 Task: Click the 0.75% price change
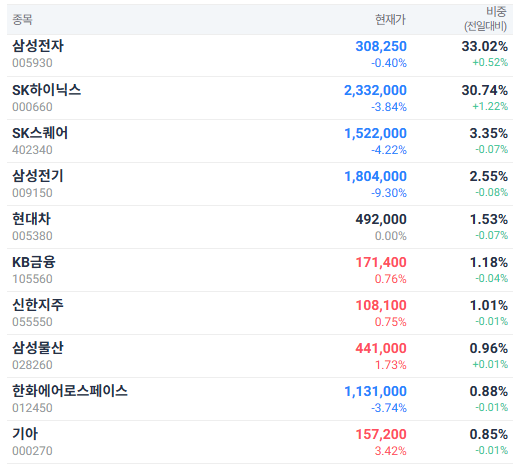391,322
